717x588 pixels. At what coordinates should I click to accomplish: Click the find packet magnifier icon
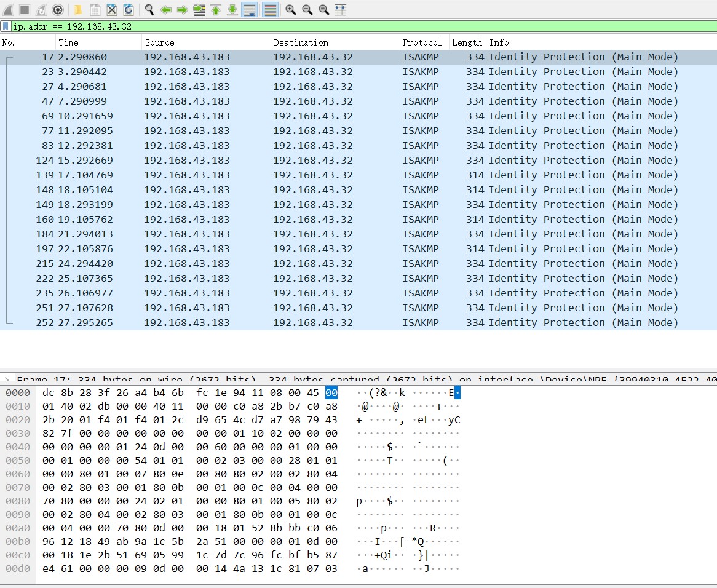click(x=149, y=10)
